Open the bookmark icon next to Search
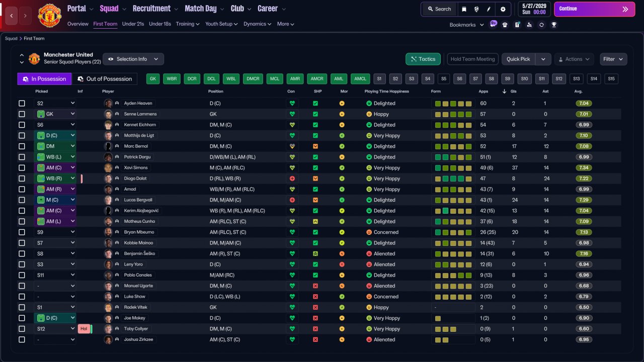 pyautogui.click(x=464, y=9)
